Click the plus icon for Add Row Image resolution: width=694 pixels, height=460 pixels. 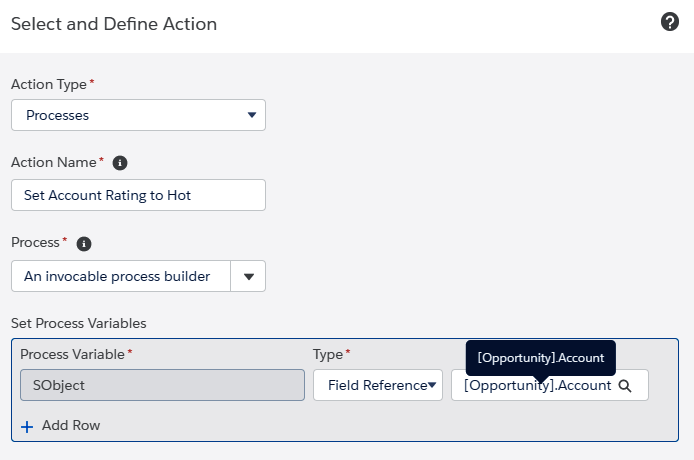pyautogui.click(x=27, y=426)
